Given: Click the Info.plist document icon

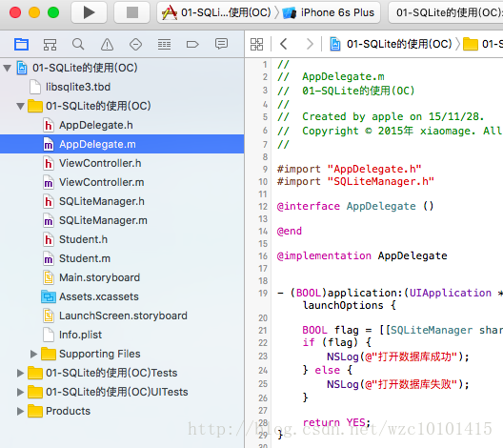Looking at the screenshot, I should [x=49, y=335].
